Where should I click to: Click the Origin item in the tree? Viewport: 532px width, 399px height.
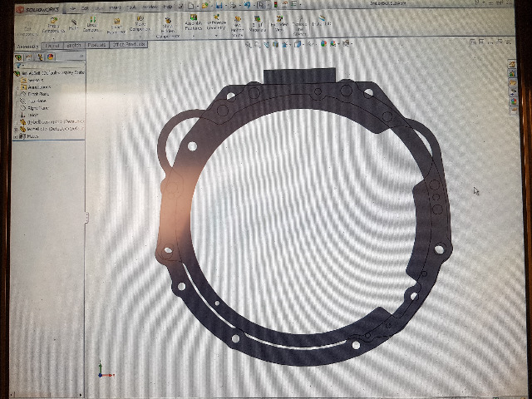(x=35, y=116)
